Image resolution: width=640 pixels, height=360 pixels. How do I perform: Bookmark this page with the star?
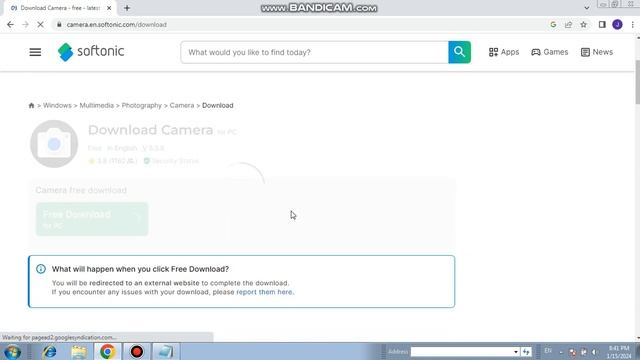coord(584,24)
